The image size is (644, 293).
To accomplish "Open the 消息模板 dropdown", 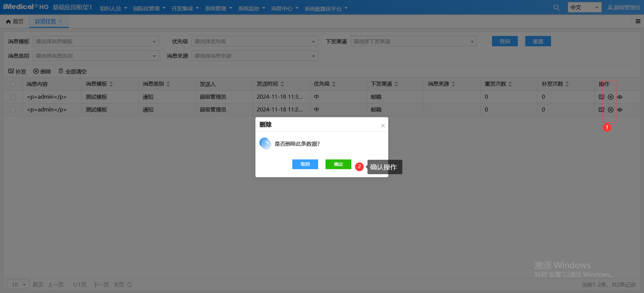I will (96, 42).
